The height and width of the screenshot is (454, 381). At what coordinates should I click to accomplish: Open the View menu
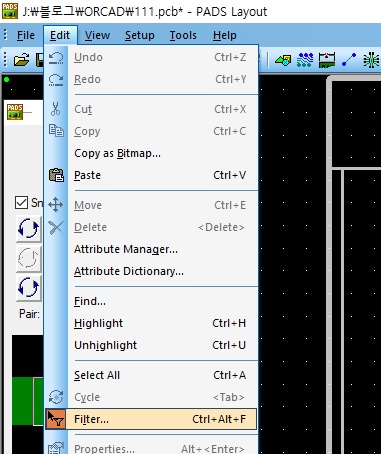coord(97,35)
